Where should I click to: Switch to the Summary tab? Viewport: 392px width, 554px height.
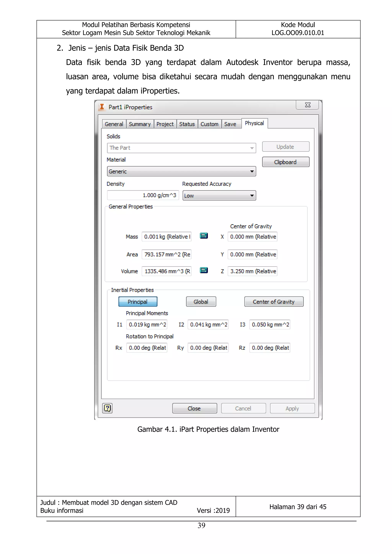point(140,124)
